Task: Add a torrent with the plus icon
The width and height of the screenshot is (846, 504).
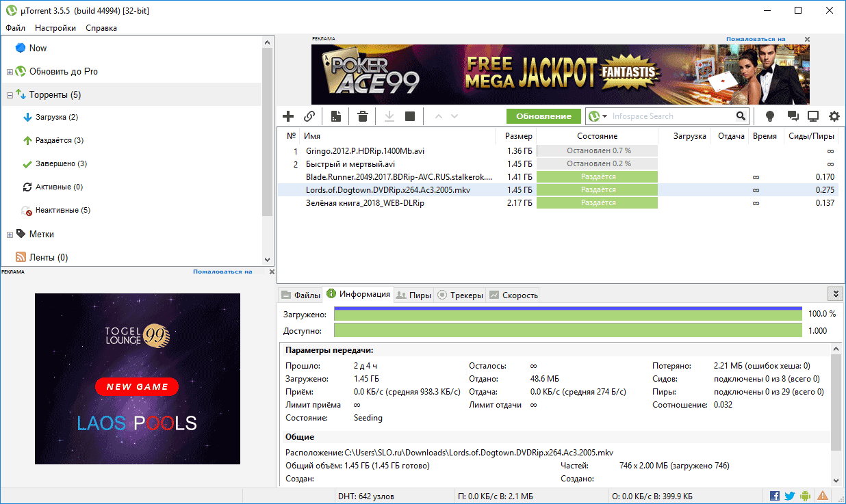Action: click(288, 116)
